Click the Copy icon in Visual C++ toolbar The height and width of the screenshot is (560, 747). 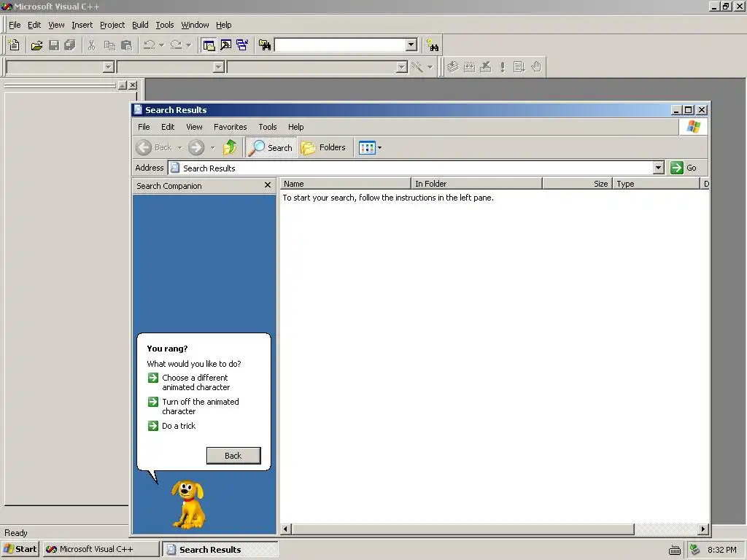coord(109,45)
